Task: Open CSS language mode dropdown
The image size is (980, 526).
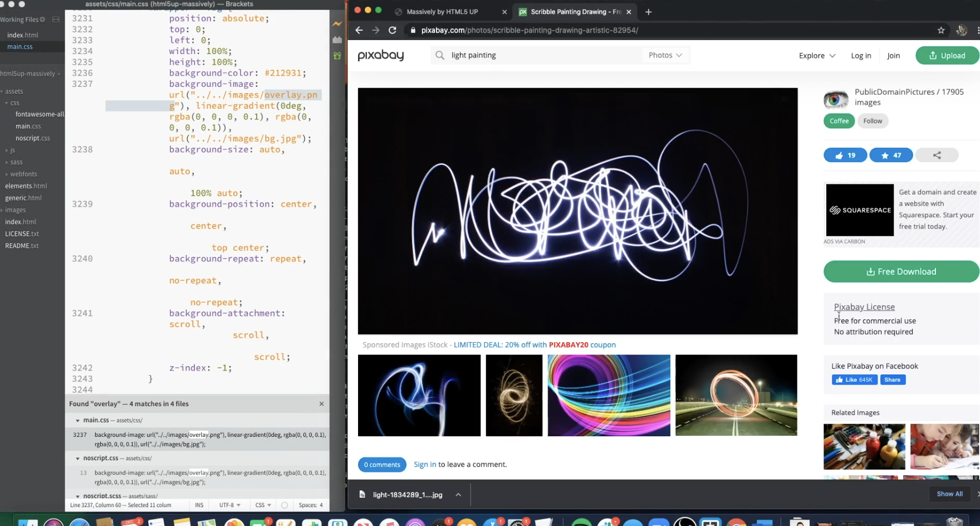Action: pyautogui.click(x=263, y=505)
